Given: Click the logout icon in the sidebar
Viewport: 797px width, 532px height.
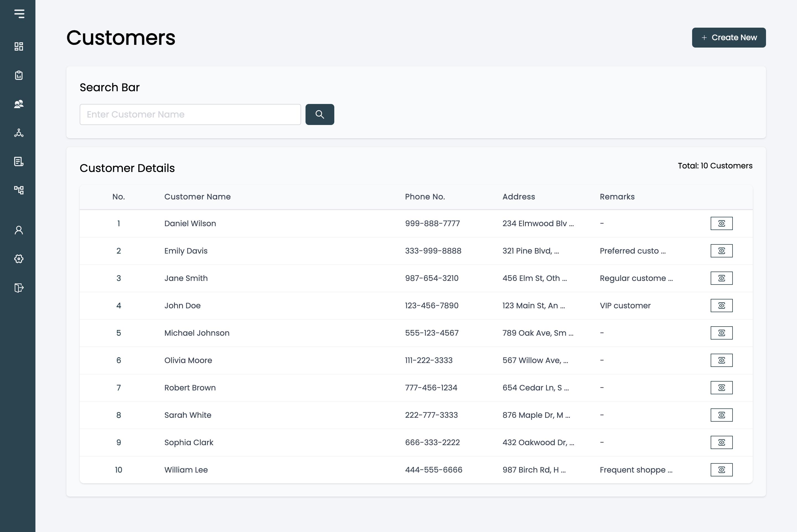Looking at the screenshot, I should click(19, 288).
